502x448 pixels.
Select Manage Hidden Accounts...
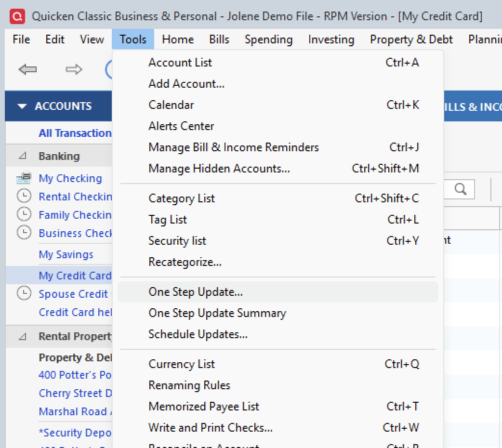[277, 169]
